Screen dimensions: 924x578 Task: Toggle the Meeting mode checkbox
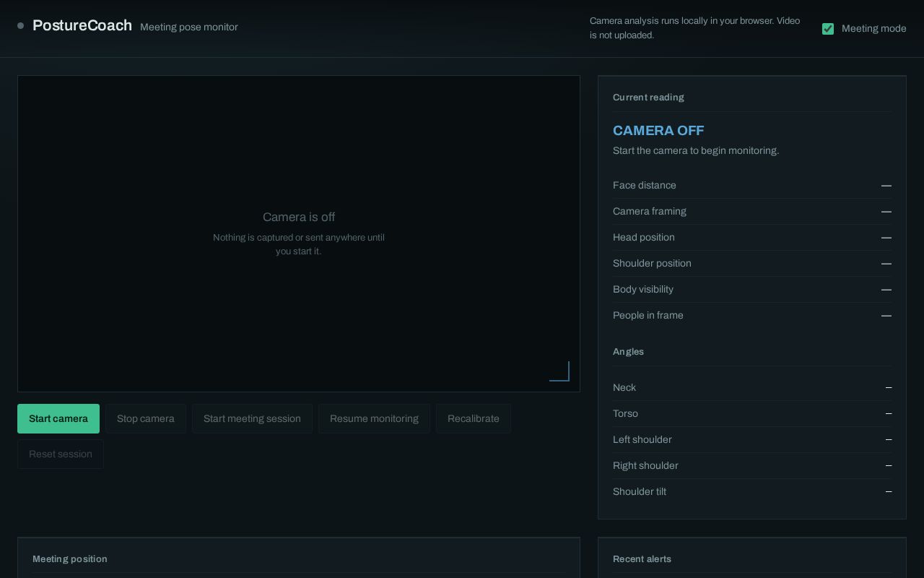tap(828, 29)
